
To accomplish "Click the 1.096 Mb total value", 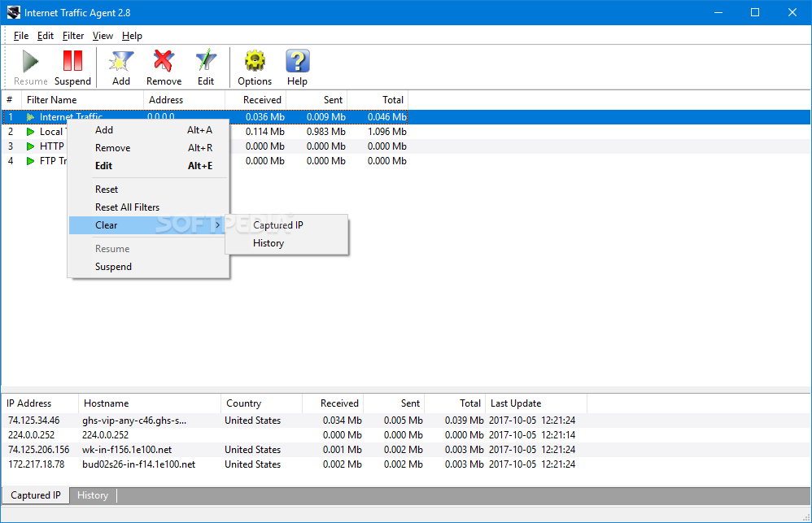I will 386,132.
